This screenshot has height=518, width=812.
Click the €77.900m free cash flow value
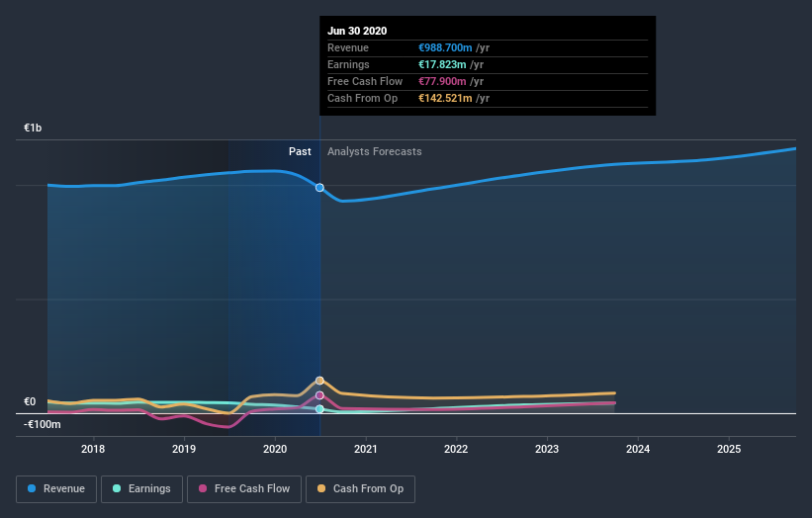coord(442,81)
